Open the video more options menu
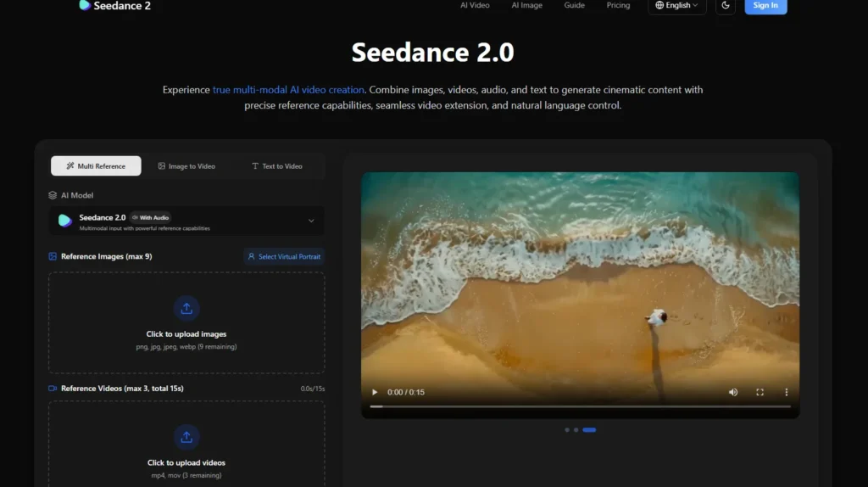The image size is (868, 487). [x=786, y=392]
